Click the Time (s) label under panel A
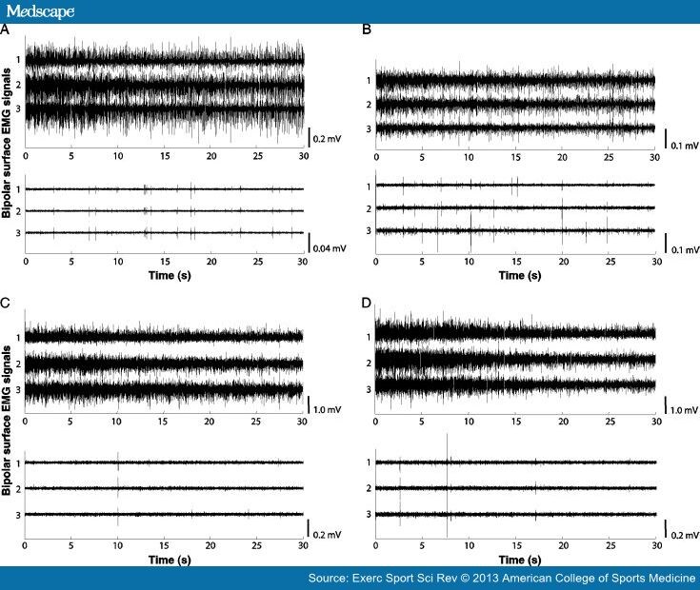Image resolution: width=700 pixels, height=590 pixels. coord(170,275)
